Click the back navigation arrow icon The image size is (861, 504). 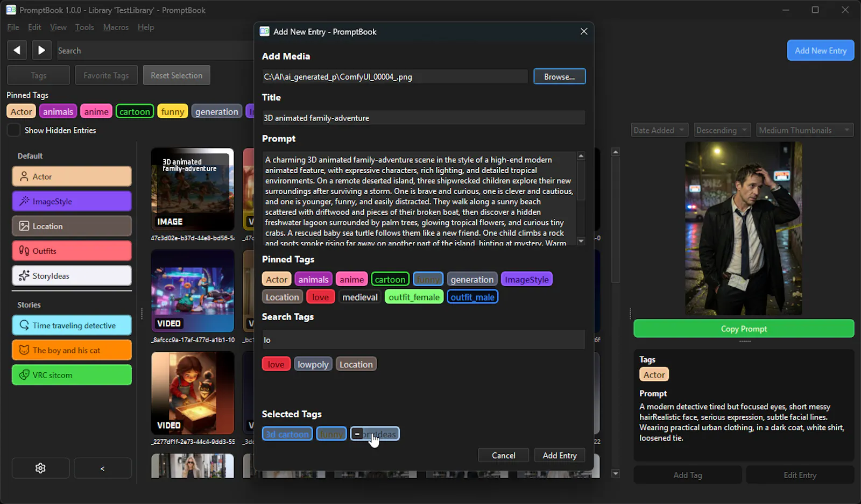[x=17, y=51]
